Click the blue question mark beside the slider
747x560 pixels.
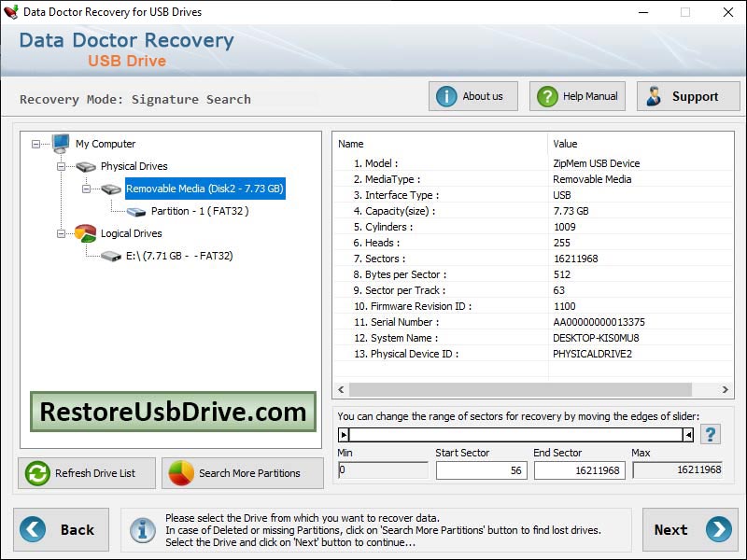pyautogui.click(x=711, y=433)
